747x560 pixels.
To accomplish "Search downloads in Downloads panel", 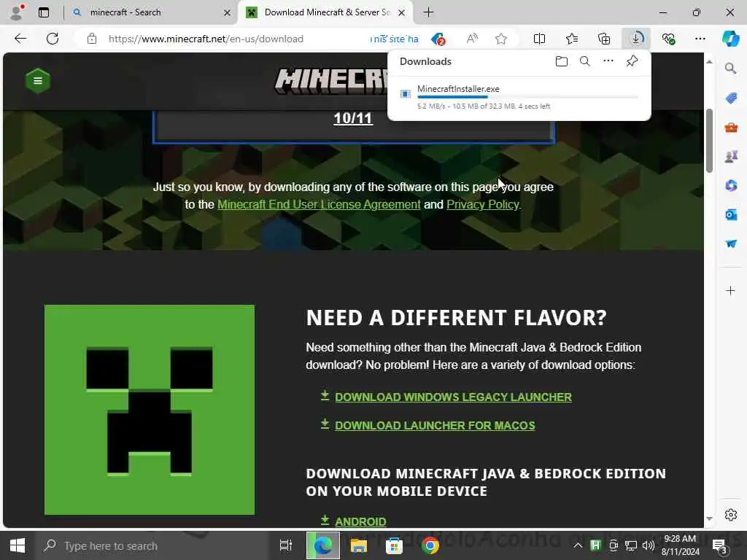I will (584, 61).
